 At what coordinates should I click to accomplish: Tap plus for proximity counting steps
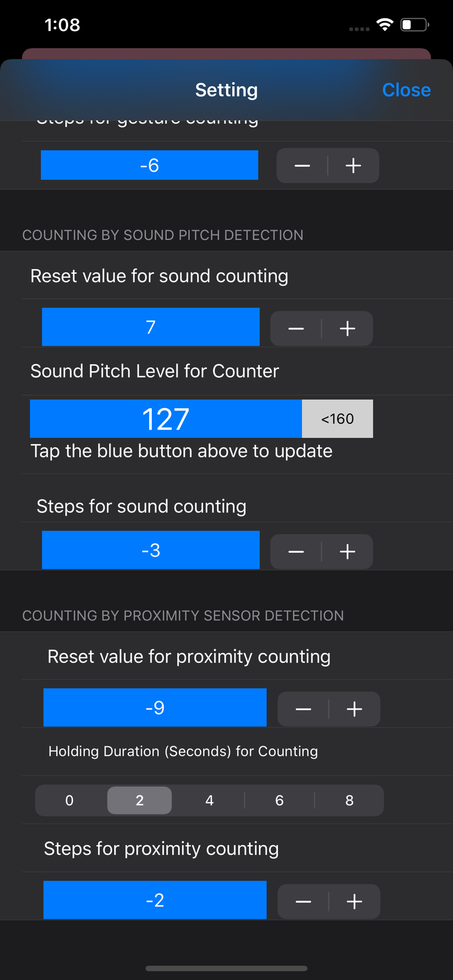tap(354, 901)
